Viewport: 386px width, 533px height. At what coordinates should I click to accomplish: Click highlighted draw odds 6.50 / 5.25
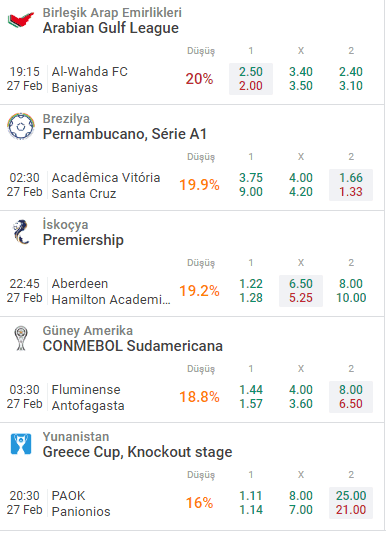coord(301,291)
